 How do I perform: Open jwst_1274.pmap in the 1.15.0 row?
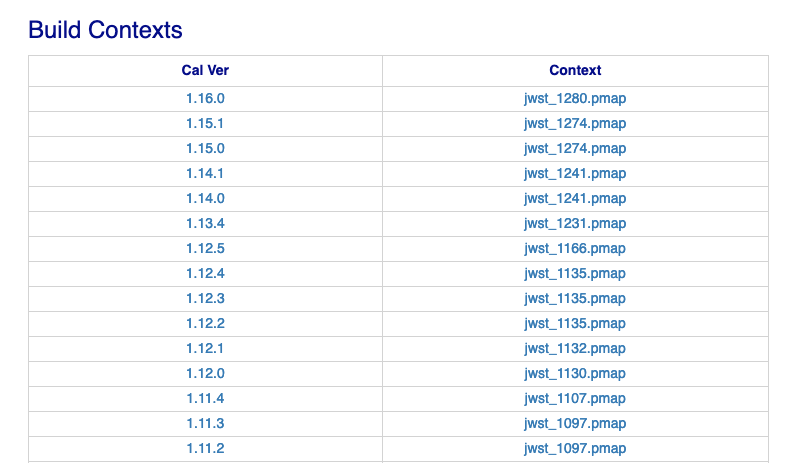tap(575, 148)
